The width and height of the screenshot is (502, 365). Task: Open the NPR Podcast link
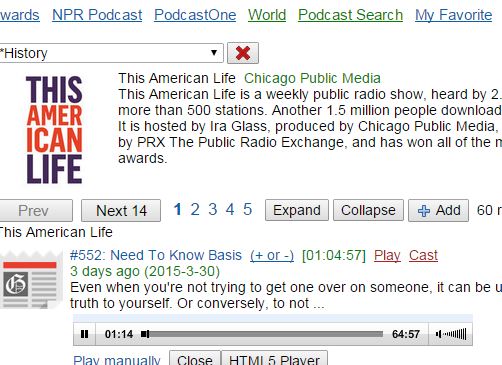coord(97,15)
